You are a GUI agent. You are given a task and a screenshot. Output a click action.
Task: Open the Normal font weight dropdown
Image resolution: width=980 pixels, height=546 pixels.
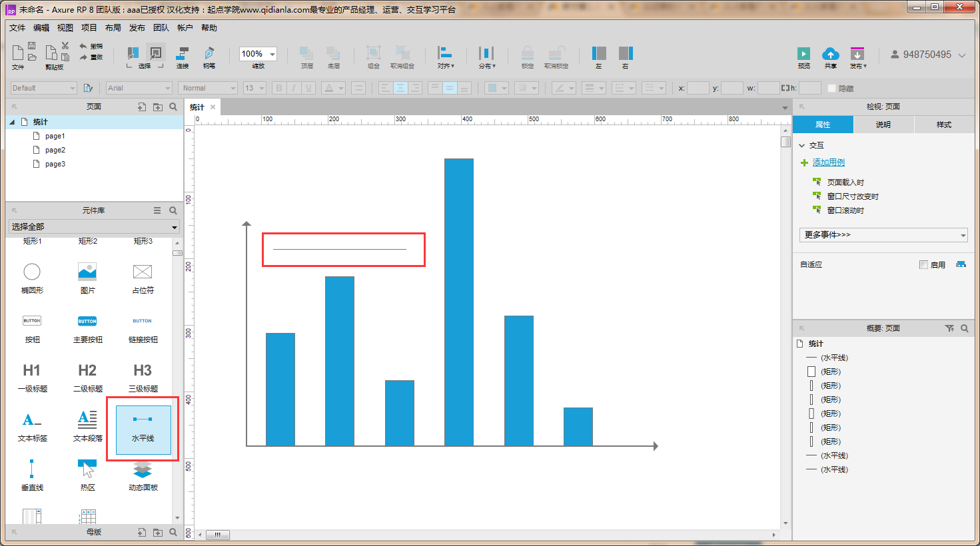point(209,88)
